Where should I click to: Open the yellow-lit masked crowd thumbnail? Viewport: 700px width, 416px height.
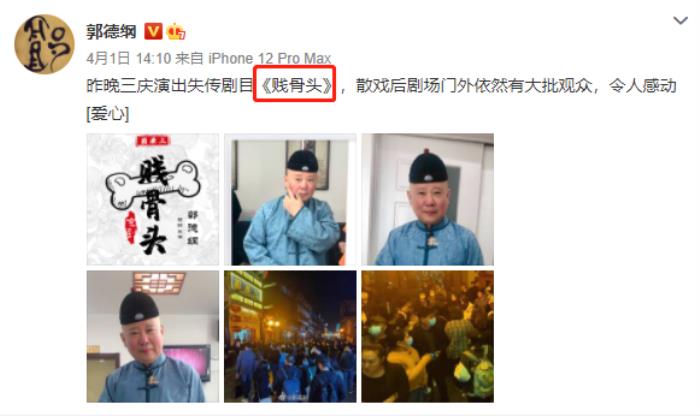pos(428,337)
